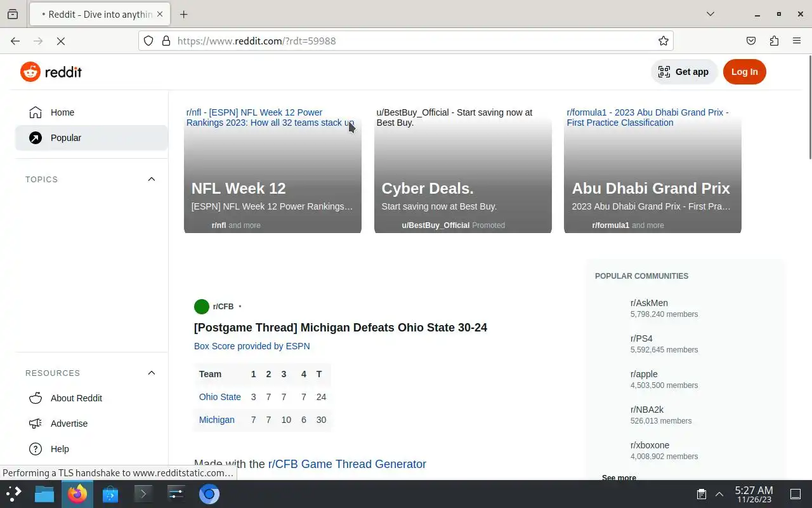This screenshot has width=812, height=508.
Task: Click the Firefox taskbar icon
Action: point(77,493)
